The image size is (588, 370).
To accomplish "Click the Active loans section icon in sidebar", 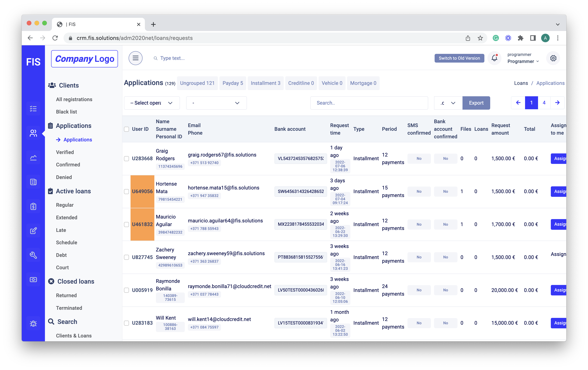I will (50, 191).
